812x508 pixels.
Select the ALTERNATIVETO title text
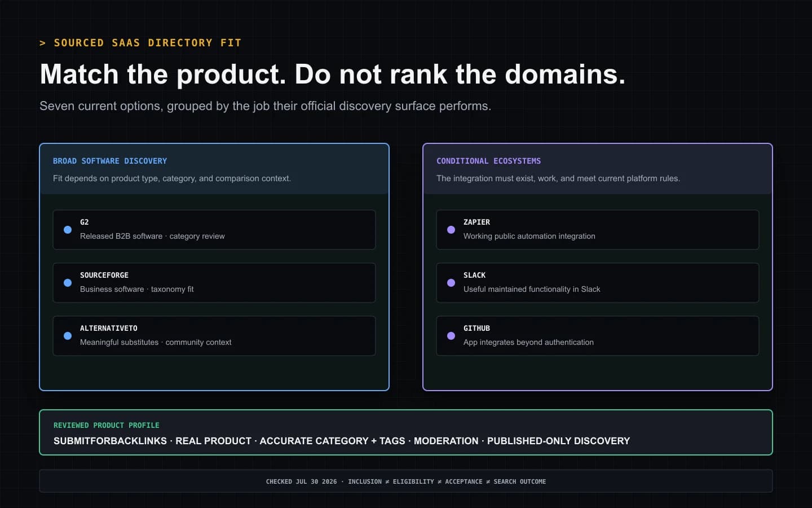109,329
